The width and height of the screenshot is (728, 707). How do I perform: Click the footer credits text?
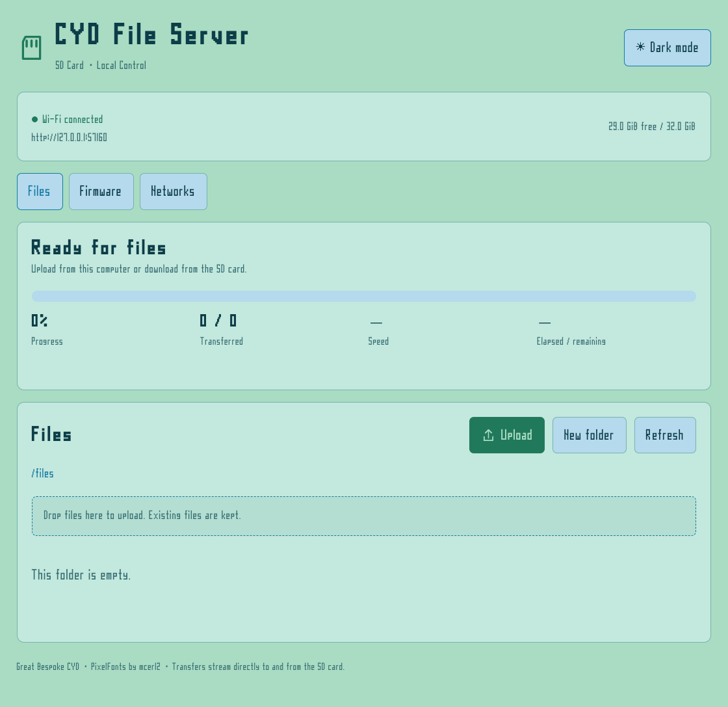[180, 667]
